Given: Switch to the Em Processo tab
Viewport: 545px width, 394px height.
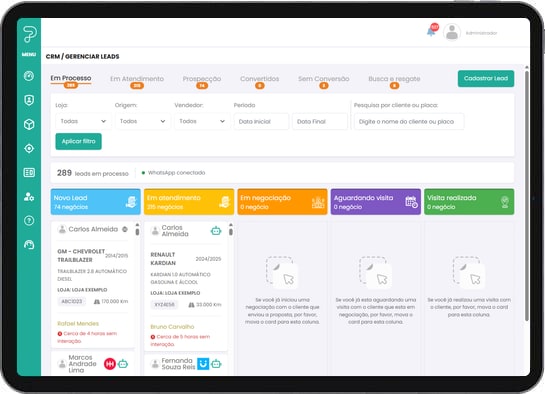Looking at the screenshot, I should tap(71, 79).
